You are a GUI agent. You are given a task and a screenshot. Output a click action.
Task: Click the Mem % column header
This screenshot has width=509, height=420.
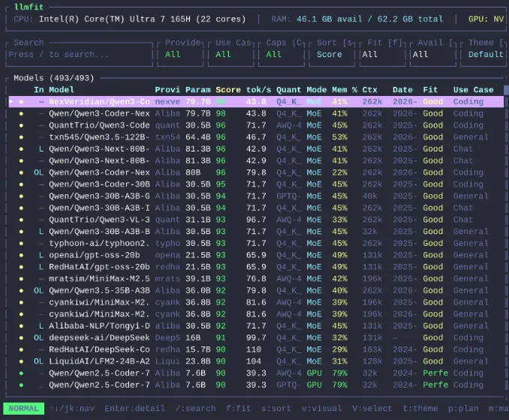click(x=345, y=90)
